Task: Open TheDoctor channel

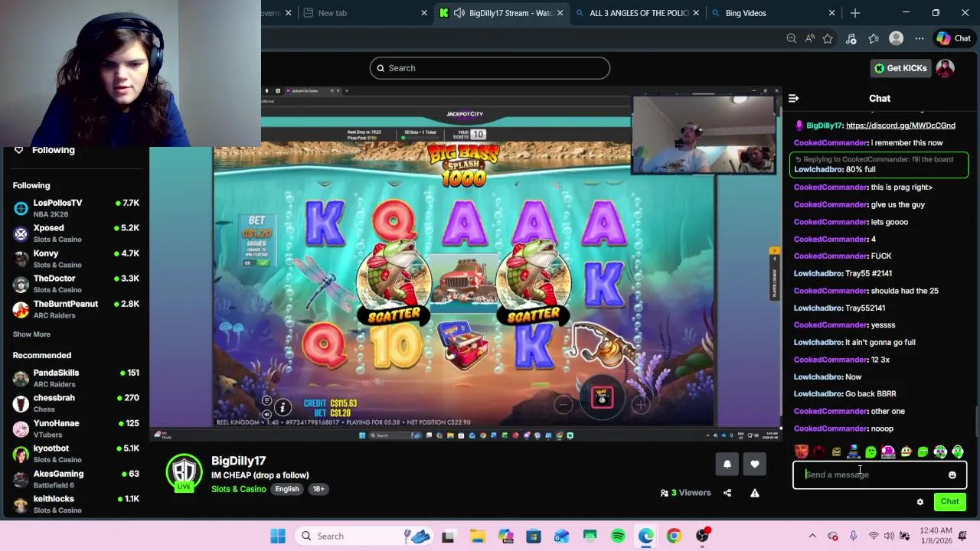Action: click(x=77, y=284)
